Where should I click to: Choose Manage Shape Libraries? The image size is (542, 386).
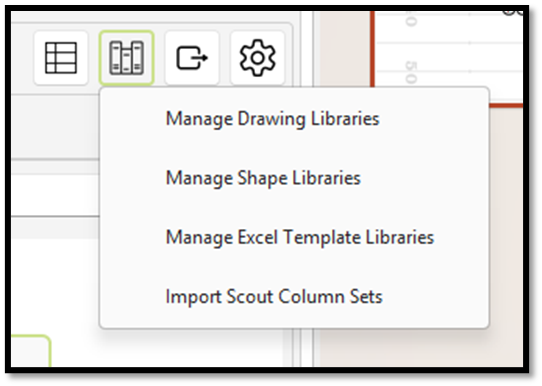[263, 178]
